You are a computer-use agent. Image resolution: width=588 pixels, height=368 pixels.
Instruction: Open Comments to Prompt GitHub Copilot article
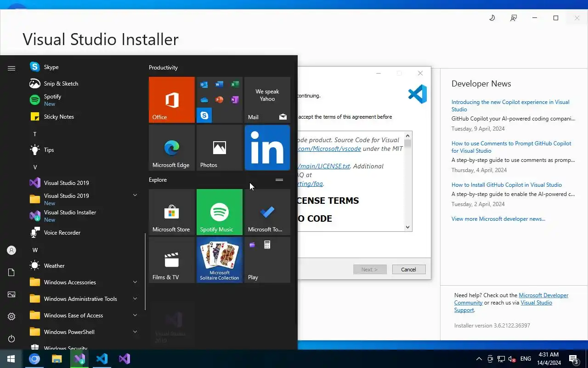[511, 147]
